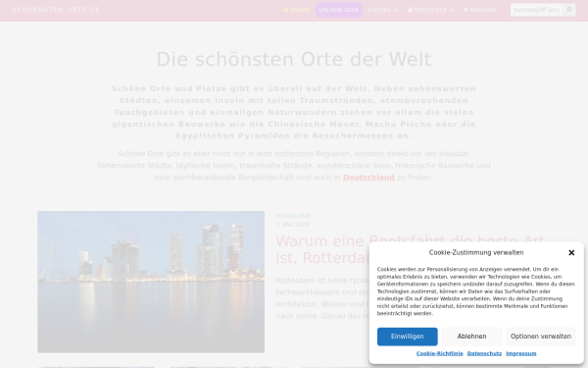Open the Rotterdam skyline article thumbnail

pyautogui.click(x=151, y=282)
